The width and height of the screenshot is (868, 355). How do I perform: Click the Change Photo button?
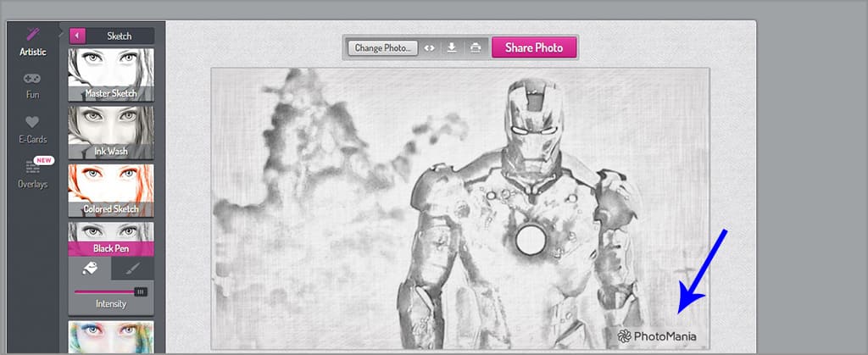(x=383, y=47)
